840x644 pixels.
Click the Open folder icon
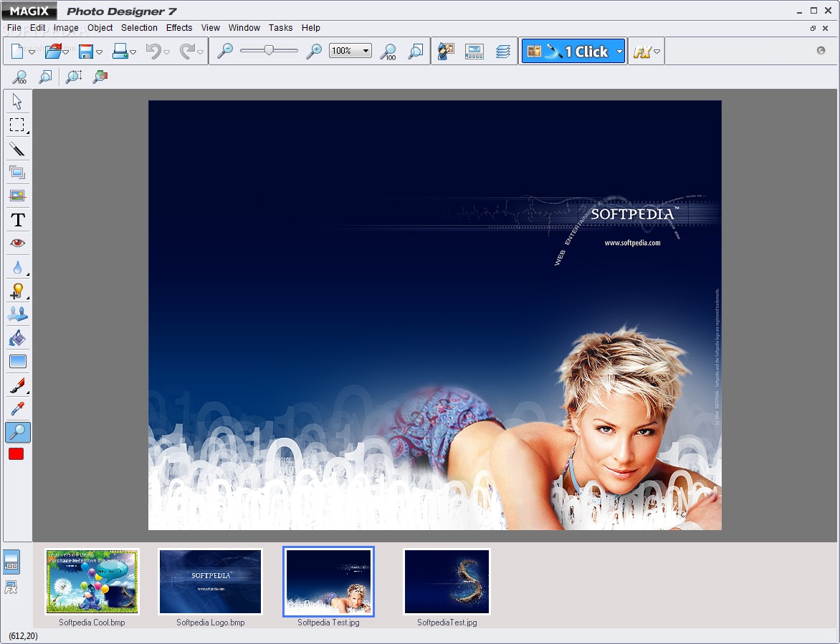53,52
